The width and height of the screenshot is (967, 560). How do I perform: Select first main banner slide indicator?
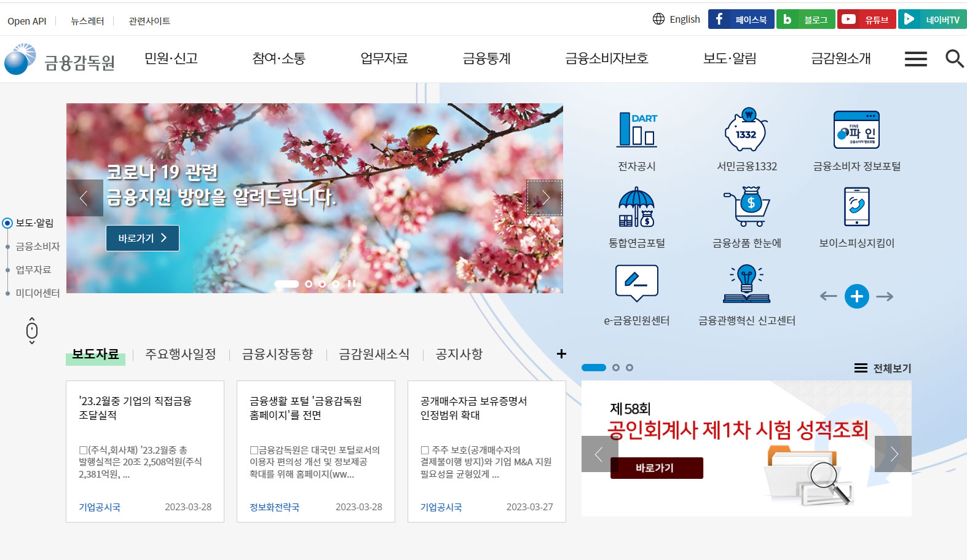pos(286,284)
